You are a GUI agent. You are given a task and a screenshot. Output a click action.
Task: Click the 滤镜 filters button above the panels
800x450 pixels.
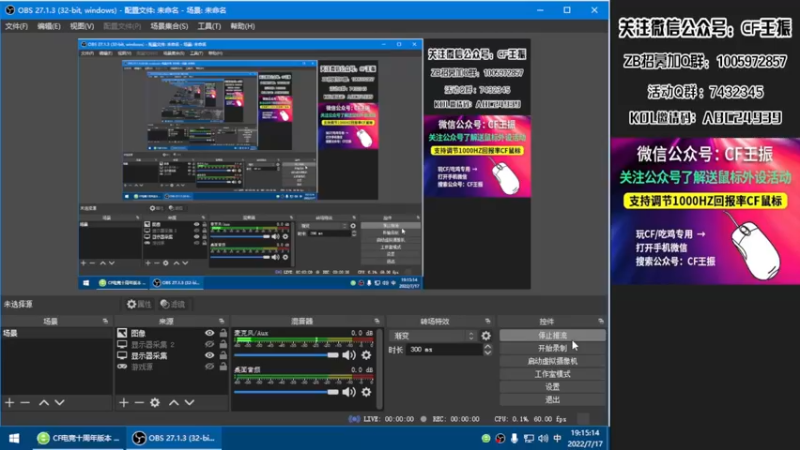172,304
